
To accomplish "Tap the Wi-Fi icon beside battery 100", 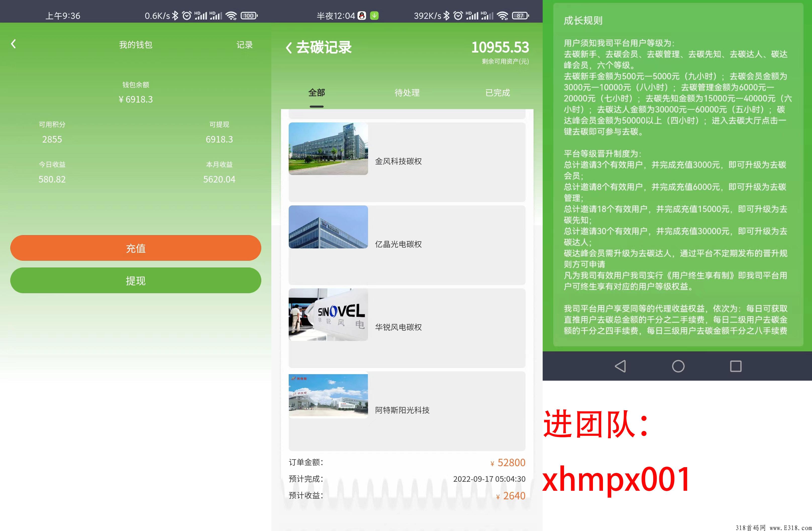I will click(231, 16).
